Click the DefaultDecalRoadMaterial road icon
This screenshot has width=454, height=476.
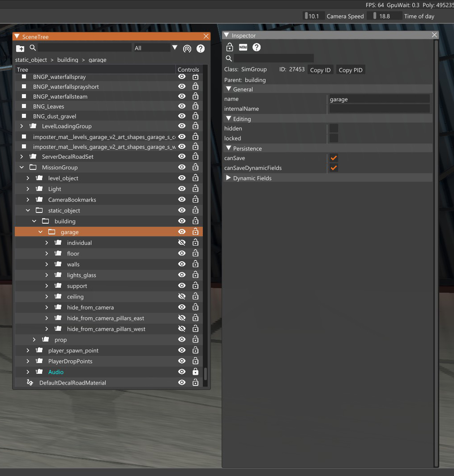click(30, 382)
